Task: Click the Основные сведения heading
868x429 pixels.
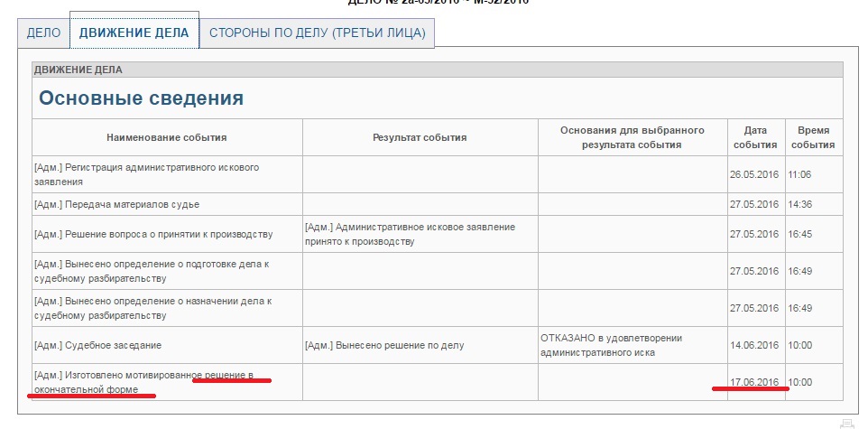Action: coord(141,98)
